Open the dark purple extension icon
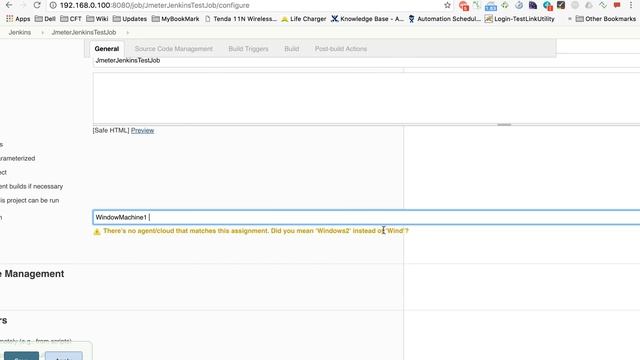This screenshot has height=360, width=640. (533, 5)
